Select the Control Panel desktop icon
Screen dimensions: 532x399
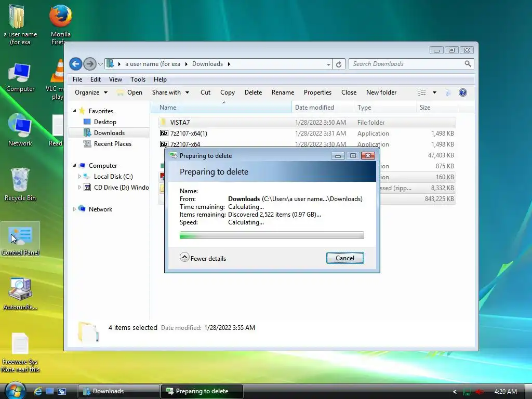[20, 239]
